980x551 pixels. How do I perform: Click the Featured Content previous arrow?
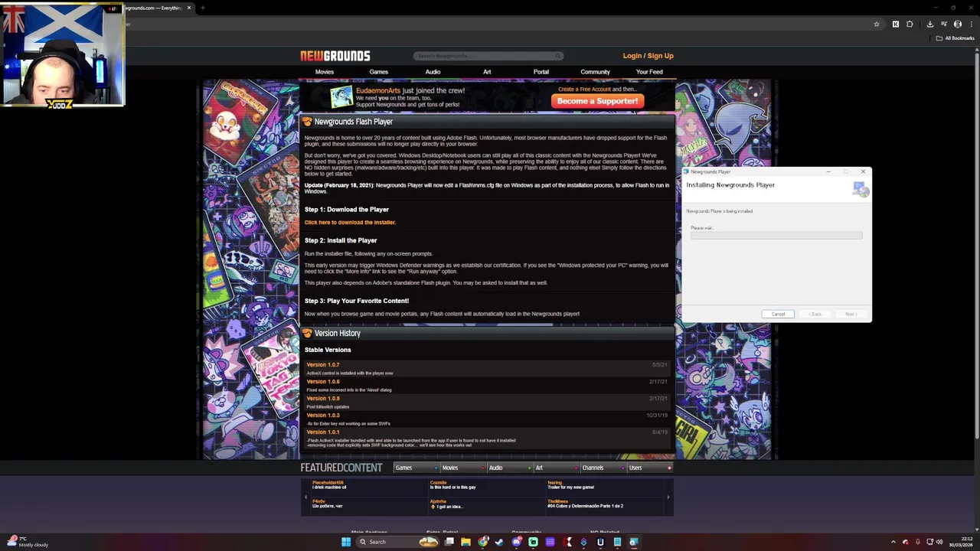click(x=306, y=497)
